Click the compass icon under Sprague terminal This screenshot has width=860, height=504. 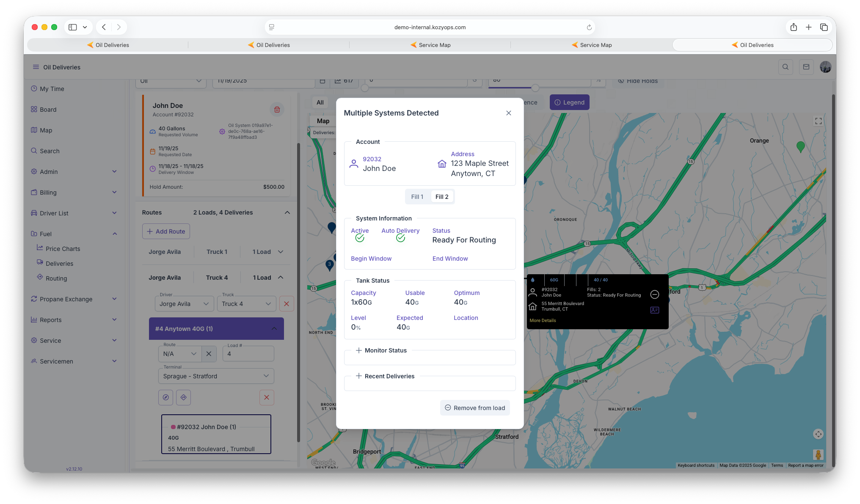coord(166,397)
